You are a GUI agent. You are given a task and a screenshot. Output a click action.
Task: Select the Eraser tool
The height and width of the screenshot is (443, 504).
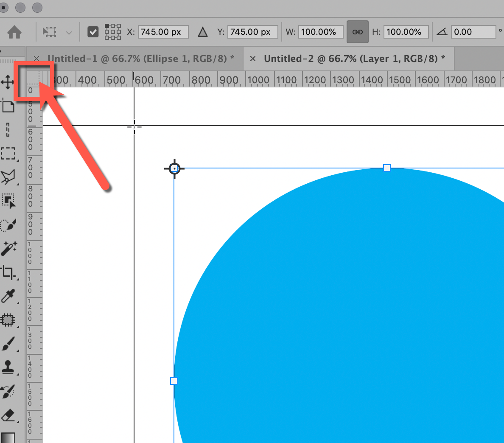pyautogui.click(x=8, y=415)
